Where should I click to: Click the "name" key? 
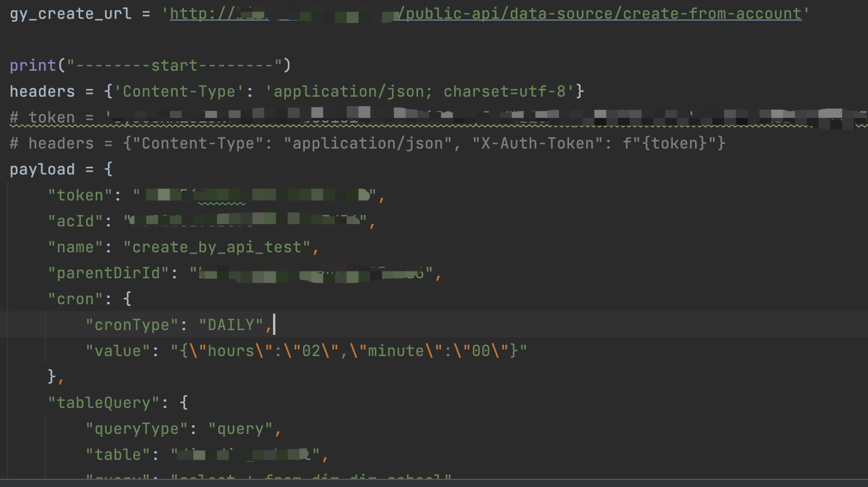[75, 247]
